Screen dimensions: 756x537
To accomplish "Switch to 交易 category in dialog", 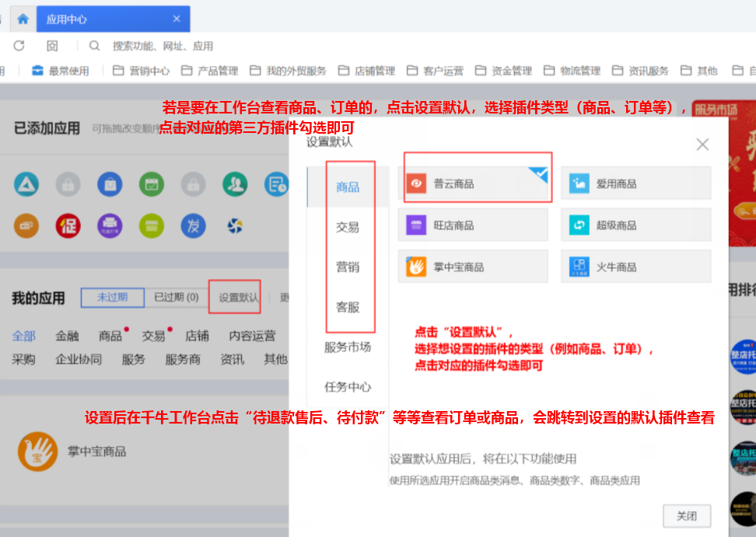I will 348,227.
